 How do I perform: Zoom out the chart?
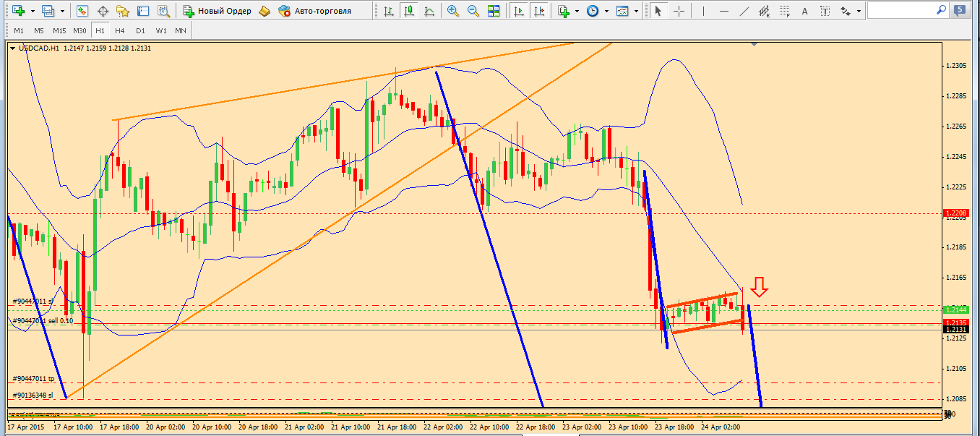coord(473,11)
